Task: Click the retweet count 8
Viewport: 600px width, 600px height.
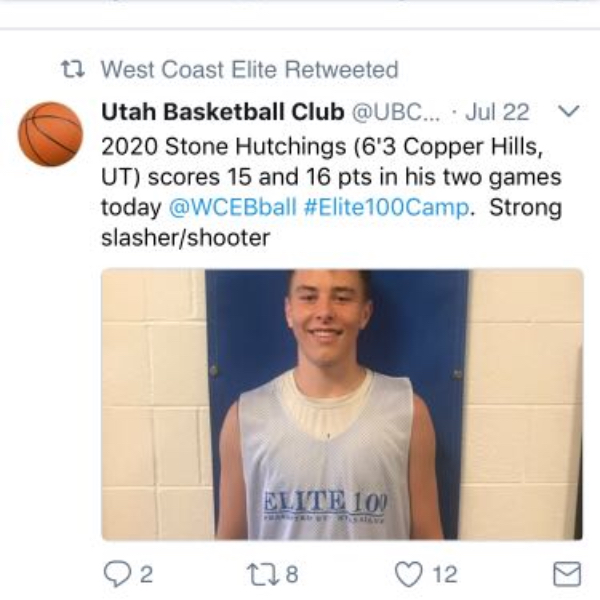Action: tap(292, 574)
